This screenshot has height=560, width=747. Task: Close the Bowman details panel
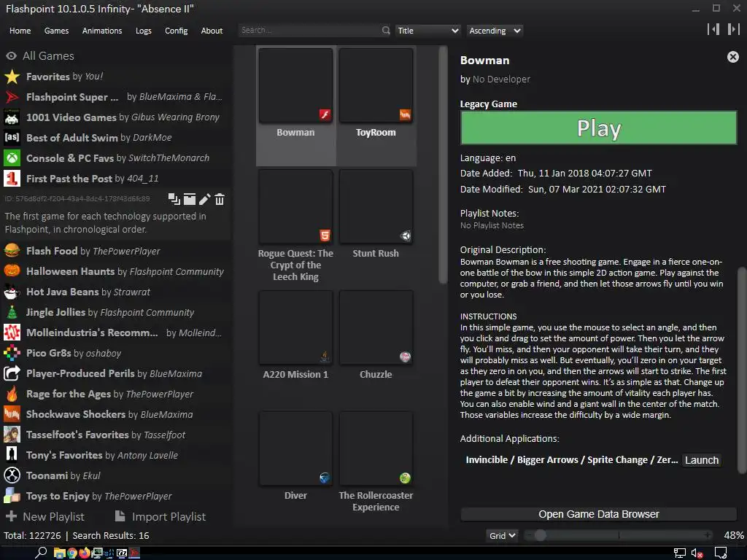coord(732,57)
